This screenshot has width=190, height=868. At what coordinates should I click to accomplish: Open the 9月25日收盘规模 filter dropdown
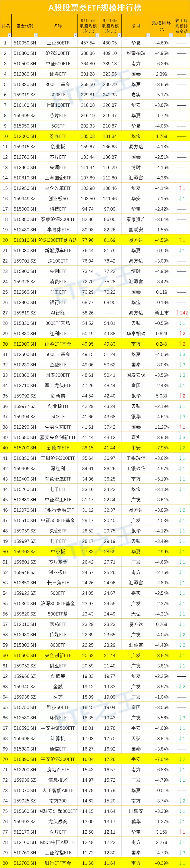[x=97, y=35]
